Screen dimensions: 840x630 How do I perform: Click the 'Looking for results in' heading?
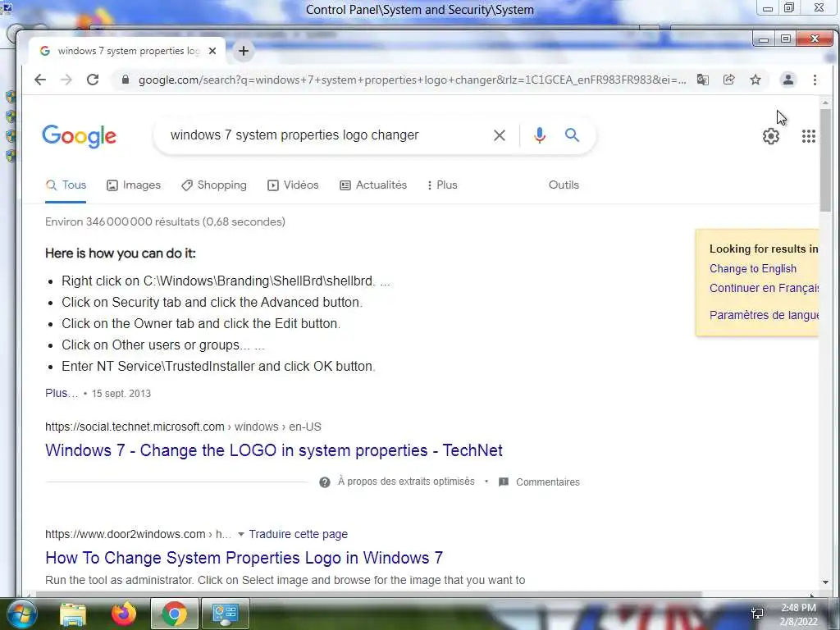point(764,249)
